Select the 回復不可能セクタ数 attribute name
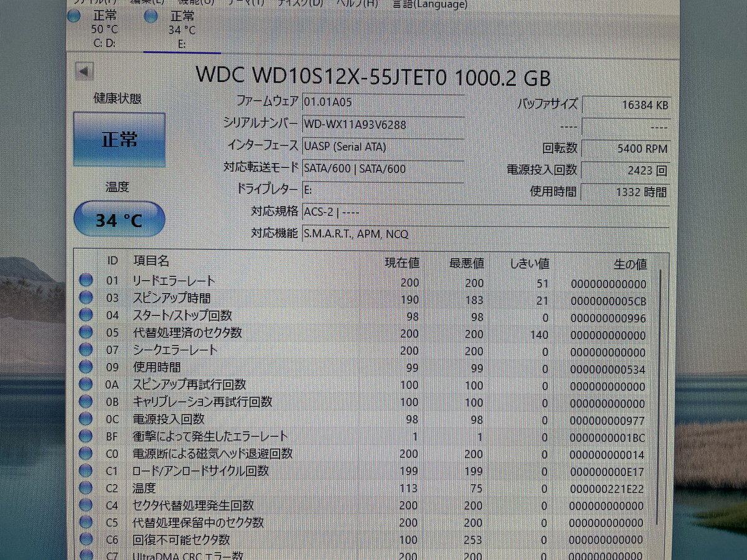747x560 pixels. tap(182, 539)
